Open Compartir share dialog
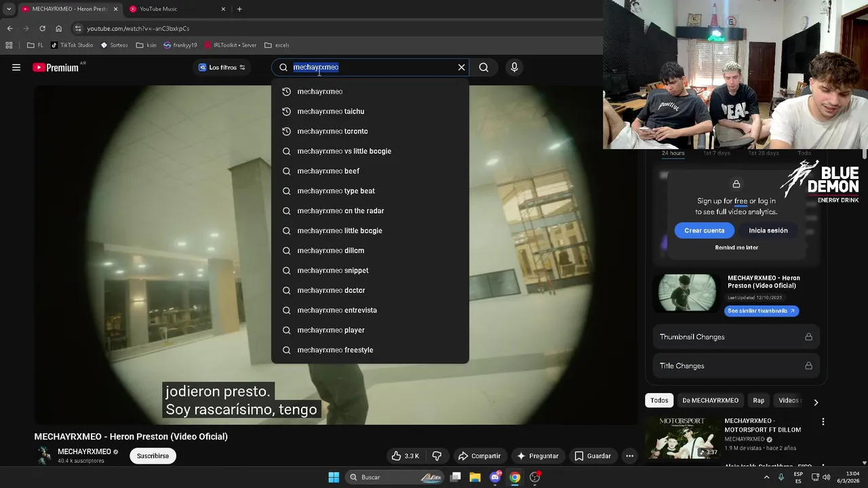 click(479, 456)
